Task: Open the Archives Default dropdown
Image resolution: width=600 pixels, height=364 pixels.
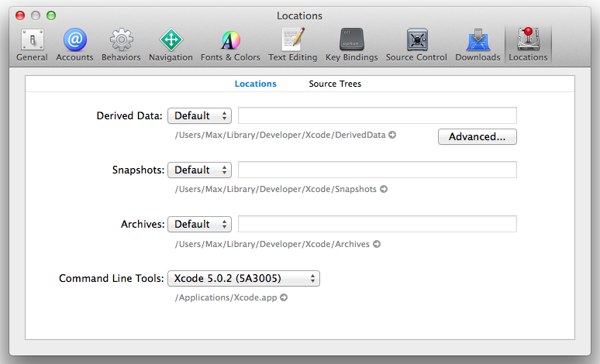Action: (199, 224)
